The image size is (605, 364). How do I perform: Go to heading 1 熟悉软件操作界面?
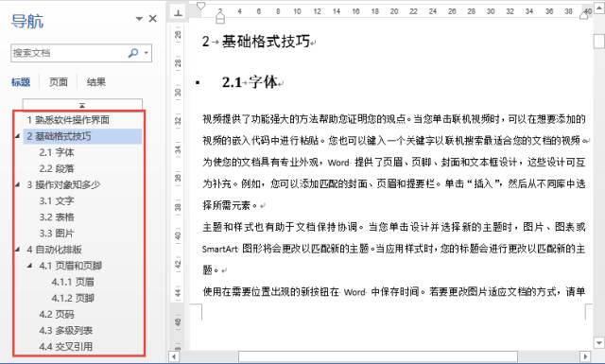coord(68,120)
